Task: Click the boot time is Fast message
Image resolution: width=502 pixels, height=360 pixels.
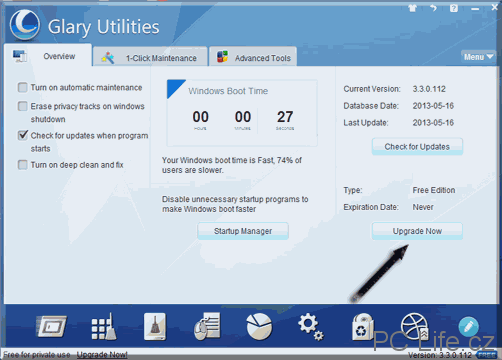Action: pos(232,165)
